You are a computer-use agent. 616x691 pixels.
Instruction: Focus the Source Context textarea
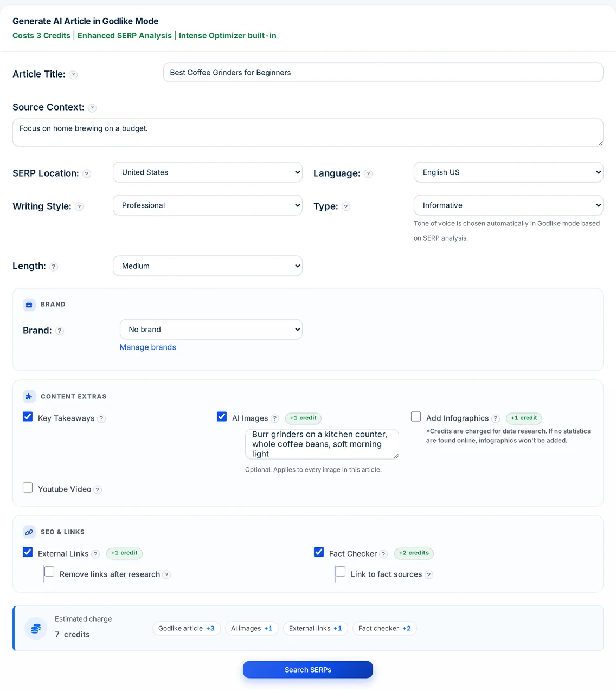click(x=308, y=133)
